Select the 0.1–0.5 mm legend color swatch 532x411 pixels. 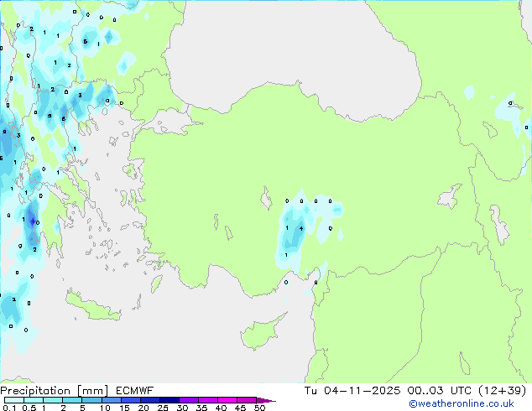[14, 400]
